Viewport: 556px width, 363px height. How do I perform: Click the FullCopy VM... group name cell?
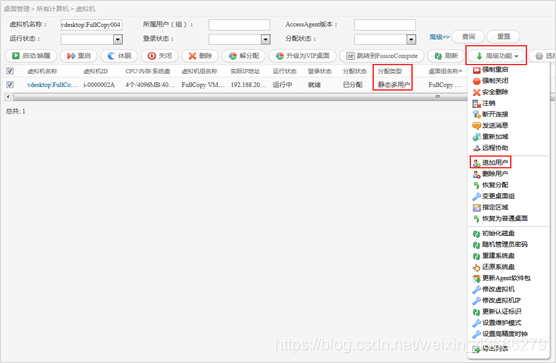pyautogui.click(x=203, y=85)
